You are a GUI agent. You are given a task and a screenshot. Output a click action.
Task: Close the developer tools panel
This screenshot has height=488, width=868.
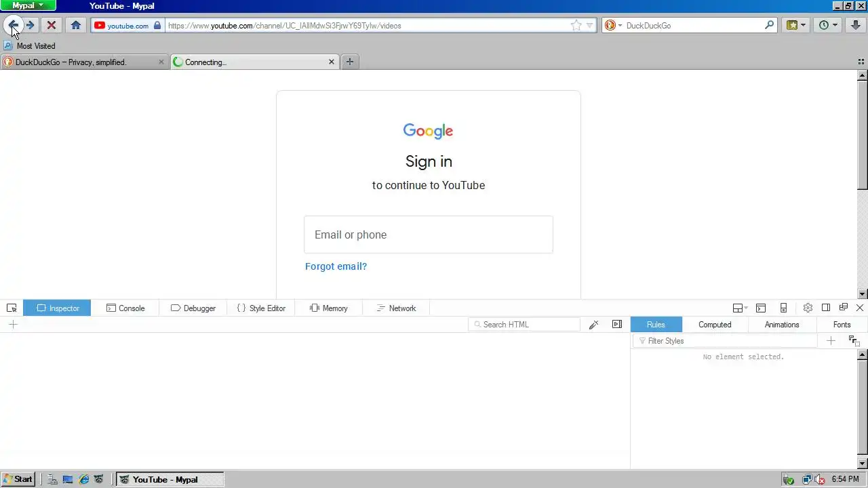860,308
